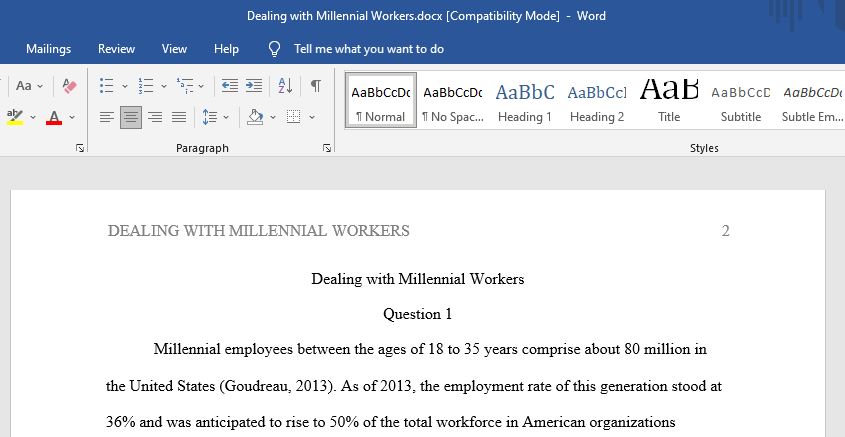Click the Question 1 heading
This screenshot has width=845, height=437.
tap(418, 314)
